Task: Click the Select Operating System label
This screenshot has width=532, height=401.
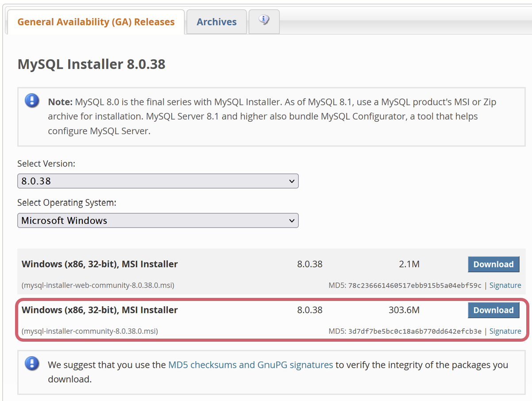Action: pyautogui.click(x=67, y=203)
